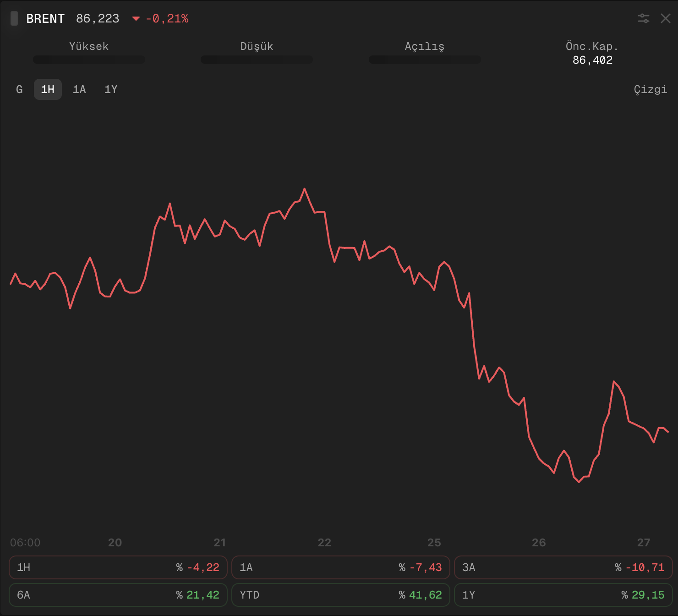Select the YTD performance box showing 41,62

341,595
